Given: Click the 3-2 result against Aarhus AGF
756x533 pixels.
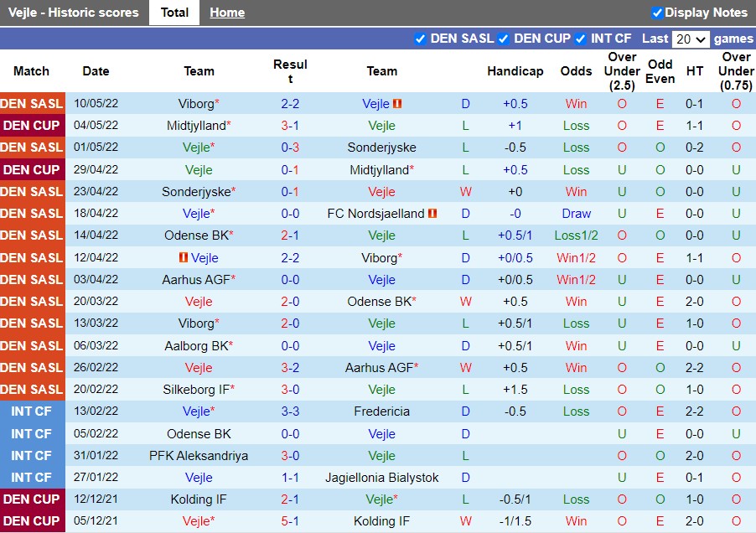Looking at the screenshot, I should (x=290, y=368).
